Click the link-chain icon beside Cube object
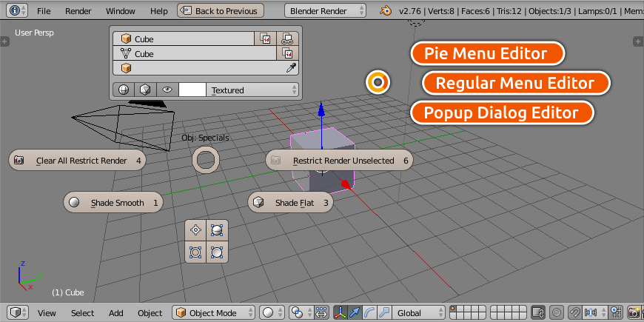 [288, 39]
